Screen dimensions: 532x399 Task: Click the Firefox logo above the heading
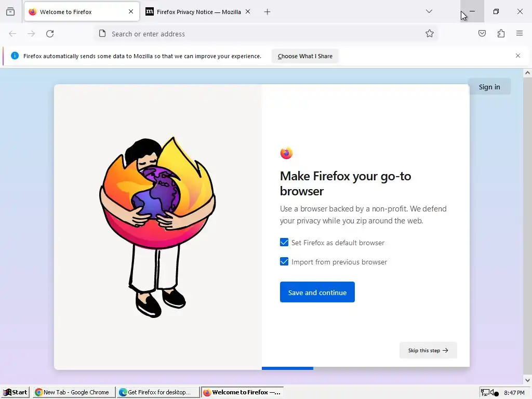(x=286, y=153)
